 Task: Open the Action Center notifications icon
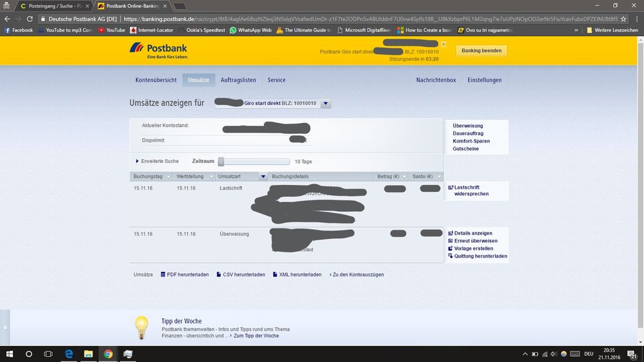pyautogui.click(x=632, y=354)
